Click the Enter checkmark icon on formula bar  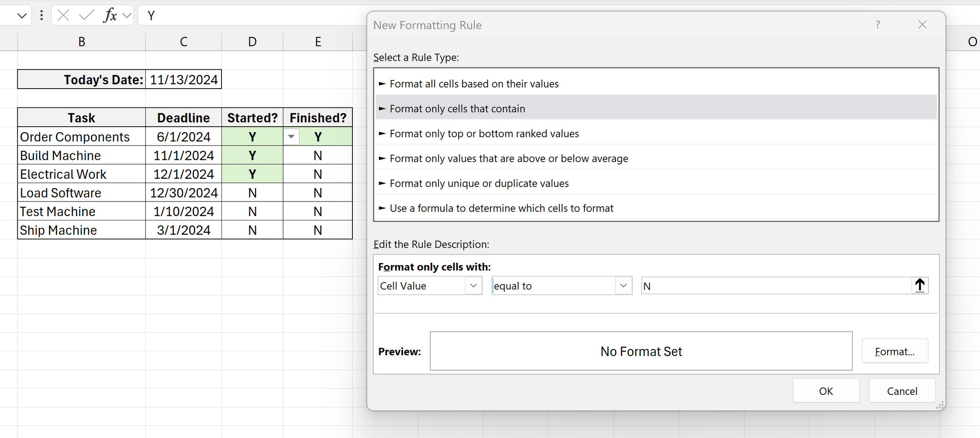86,15
